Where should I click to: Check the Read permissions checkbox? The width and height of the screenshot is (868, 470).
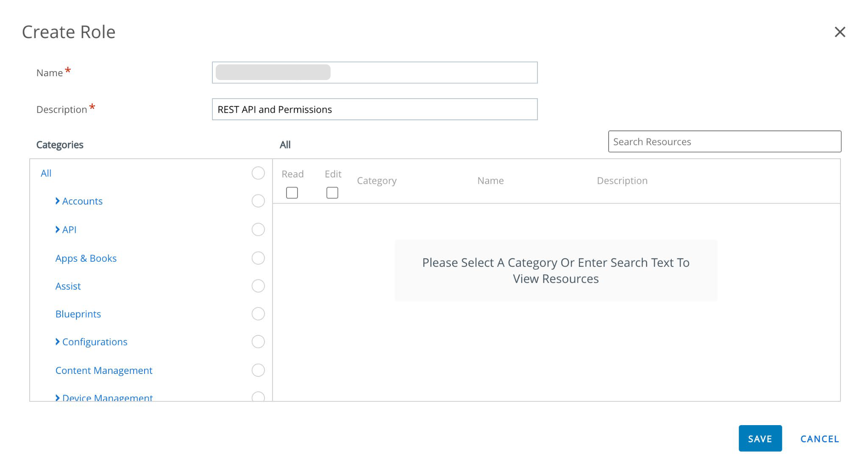[x=292, y=193]
